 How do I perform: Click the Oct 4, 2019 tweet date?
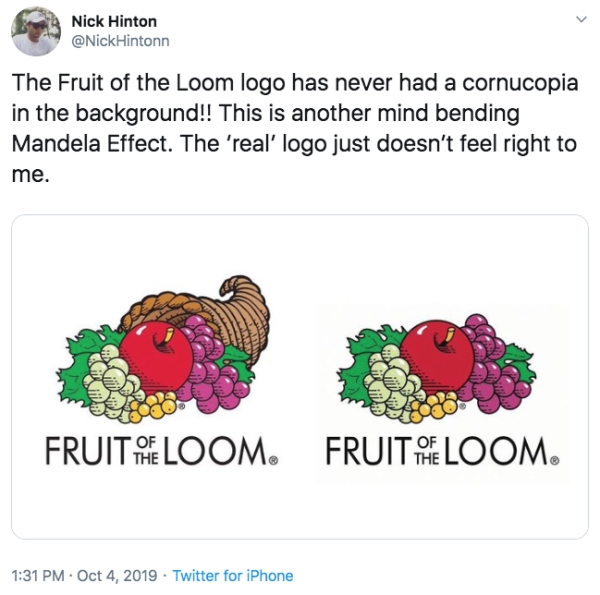pos(120,575)
